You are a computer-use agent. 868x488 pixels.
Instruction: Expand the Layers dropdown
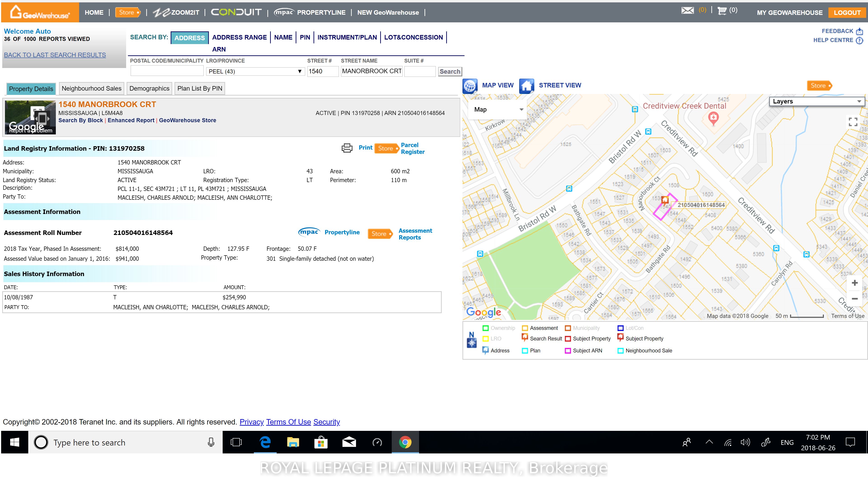tap(817, 101)
